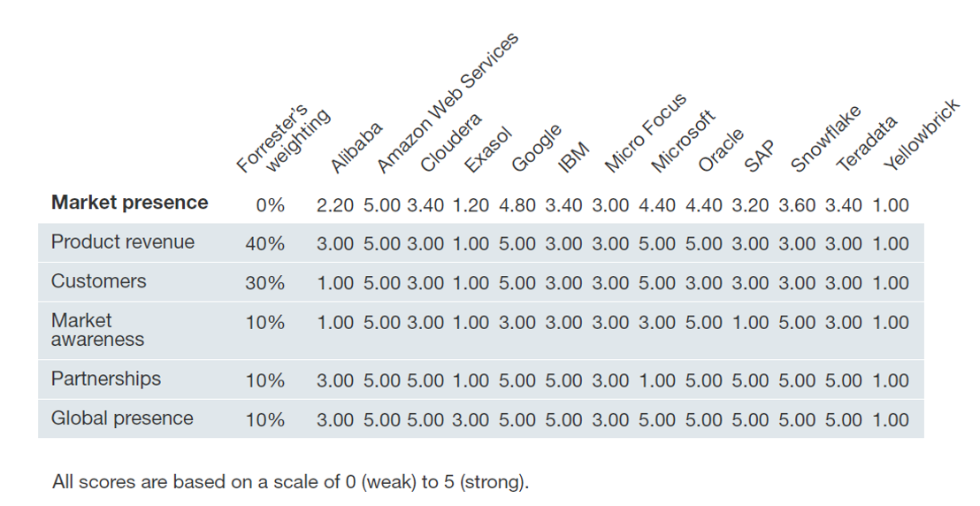Select the Micro Focus column header
Screen dimensions: 980x506
tap(645, 132)
